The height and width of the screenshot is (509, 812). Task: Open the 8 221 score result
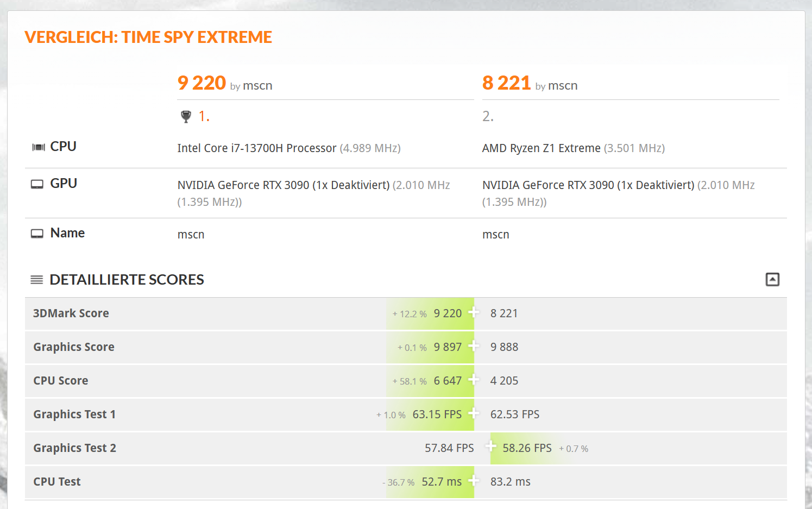click(x=506, y=83)
